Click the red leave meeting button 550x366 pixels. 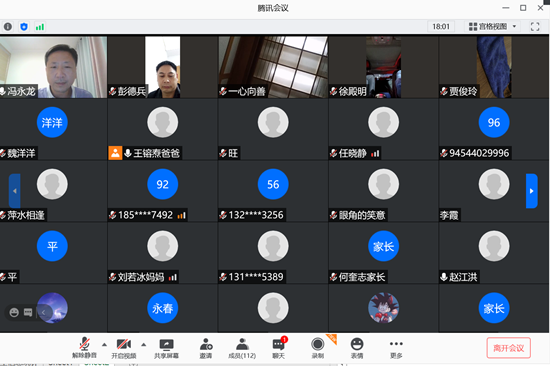point(509,348)
